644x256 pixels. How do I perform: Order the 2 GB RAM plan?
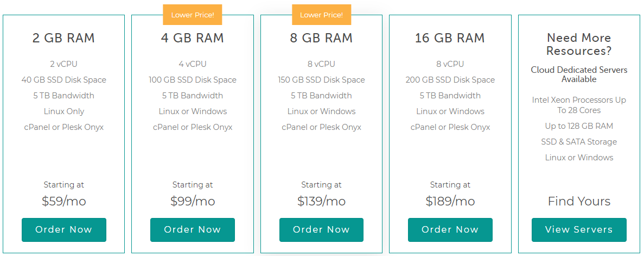(x=63, y=230)
